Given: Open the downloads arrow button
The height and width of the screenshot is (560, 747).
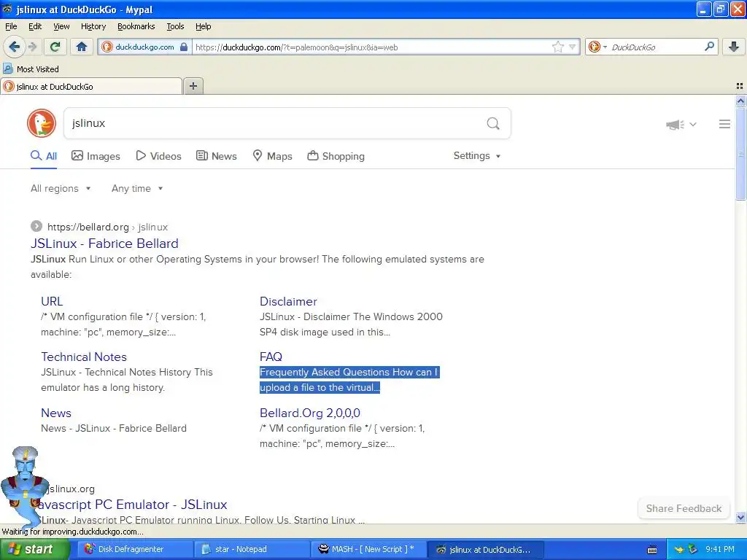Looking at the screenshot, I should coord(734,47).
